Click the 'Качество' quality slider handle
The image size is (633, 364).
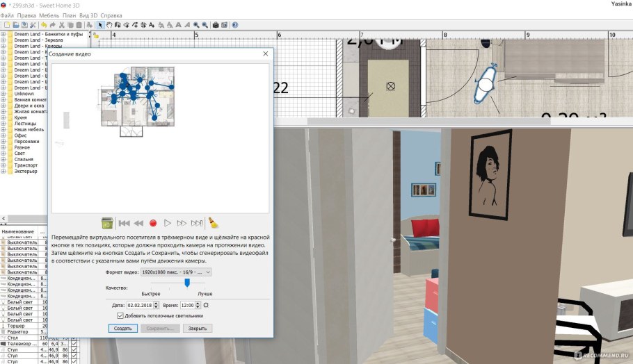[x=187, y=283]
